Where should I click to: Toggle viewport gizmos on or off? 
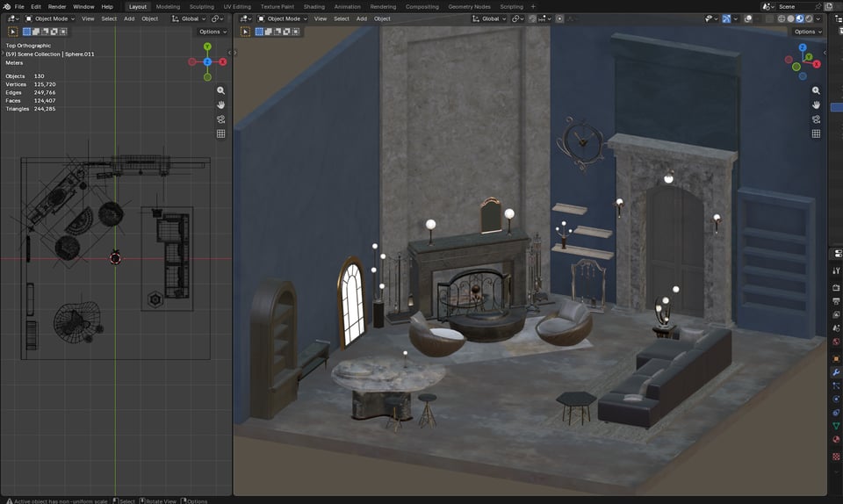[x=726, y=18]
